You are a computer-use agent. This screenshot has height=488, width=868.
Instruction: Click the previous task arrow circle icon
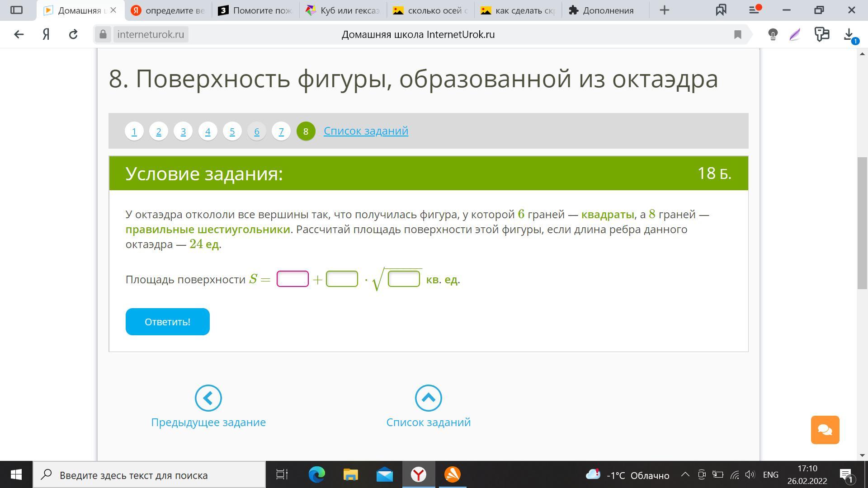[208, 398]
